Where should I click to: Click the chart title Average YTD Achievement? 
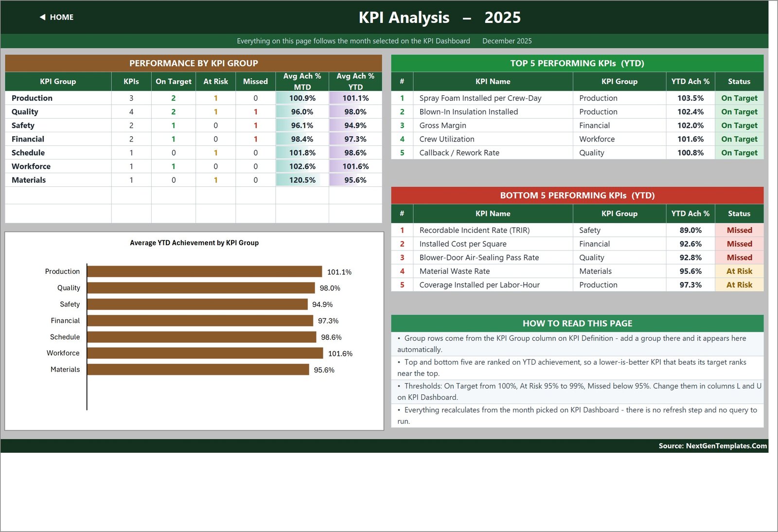(x=194, y=243)
